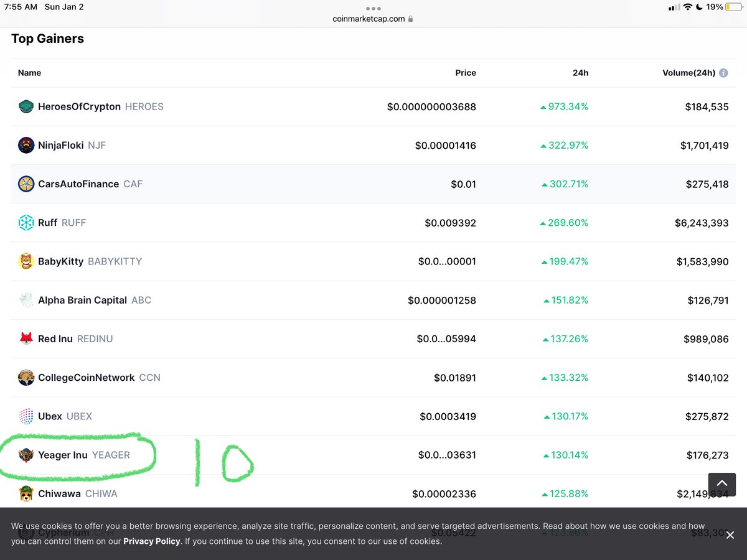Screen dimensions: 747x560
Task: Jump back to top with arrow button
Action: tap(722, 484)
